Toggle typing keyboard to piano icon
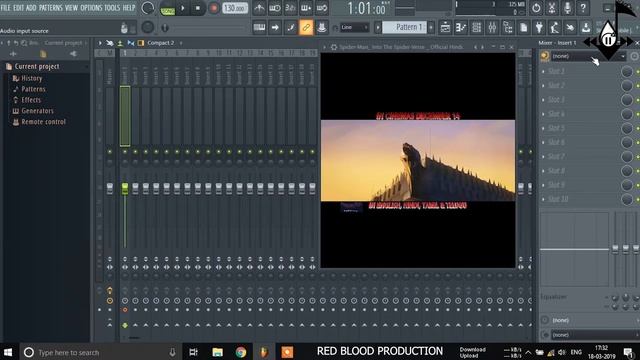The width and height of the screenshot is (640, 360). 259,27
